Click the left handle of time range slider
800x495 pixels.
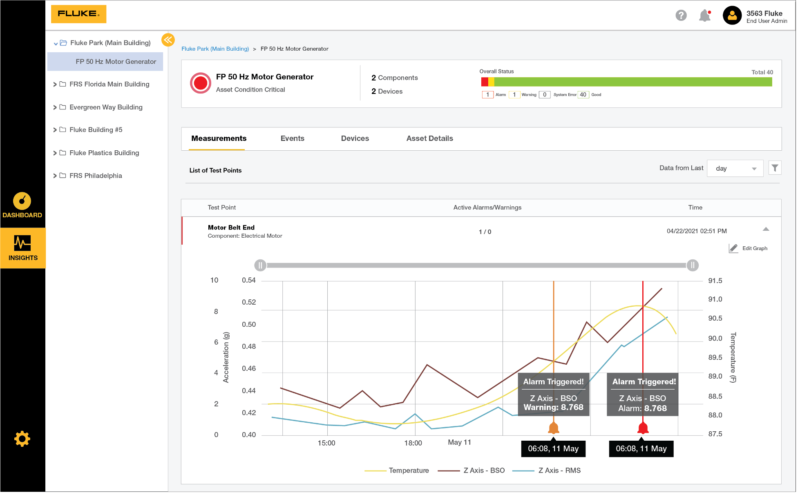point(259,265)
